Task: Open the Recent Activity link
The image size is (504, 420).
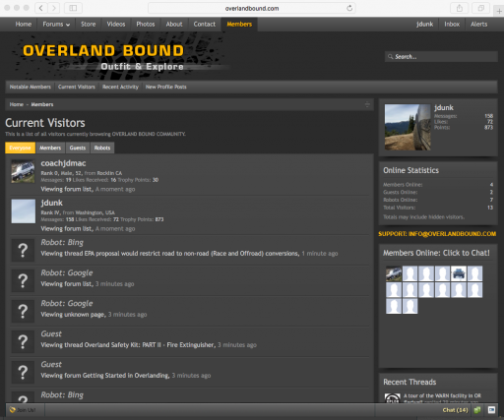Action: point(120,87)
